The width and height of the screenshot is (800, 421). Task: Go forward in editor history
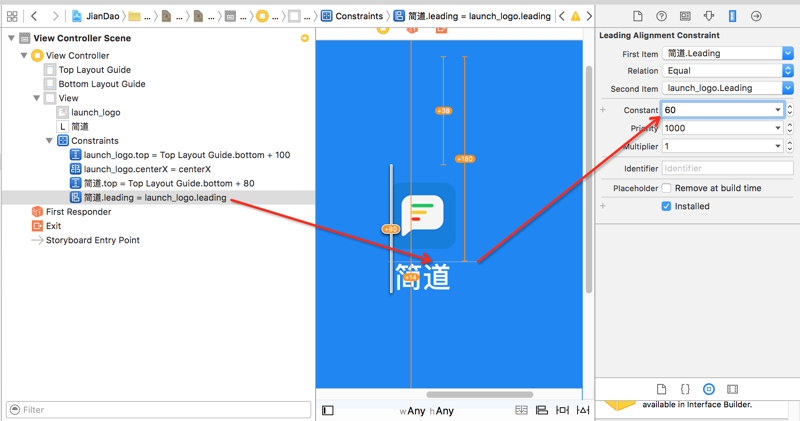pyautogui.click(x=55, y=16)
